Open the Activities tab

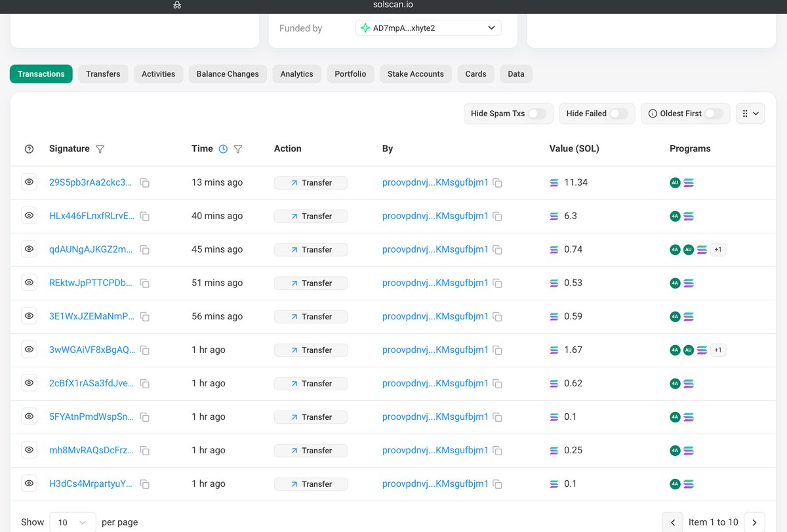pyautogui.click(x=158, y=74)
